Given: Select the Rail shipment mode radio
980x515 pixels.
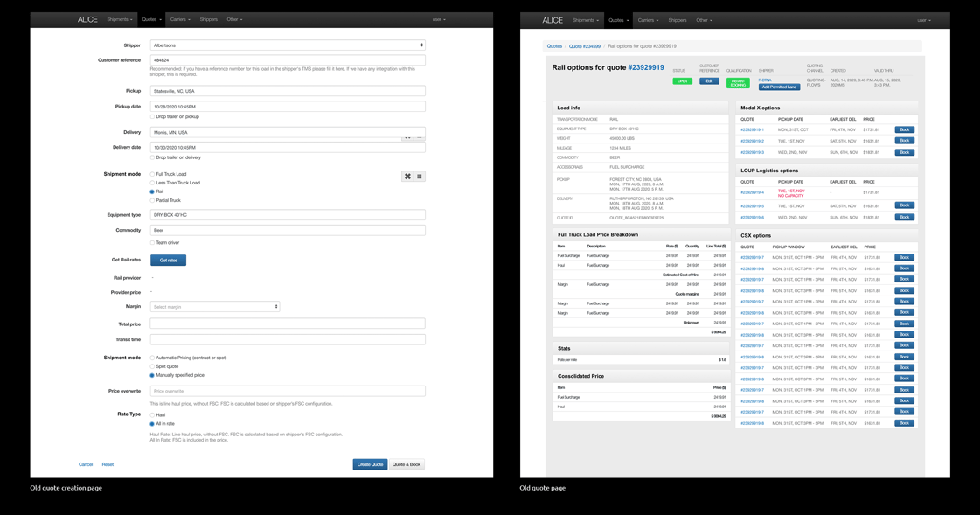Looking at the screenshot, I should (x=152, y=191).
